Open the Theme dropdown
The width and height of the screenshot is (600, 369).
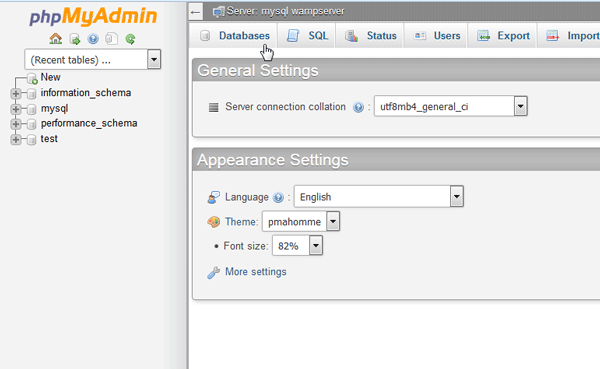tap(301, 221)
